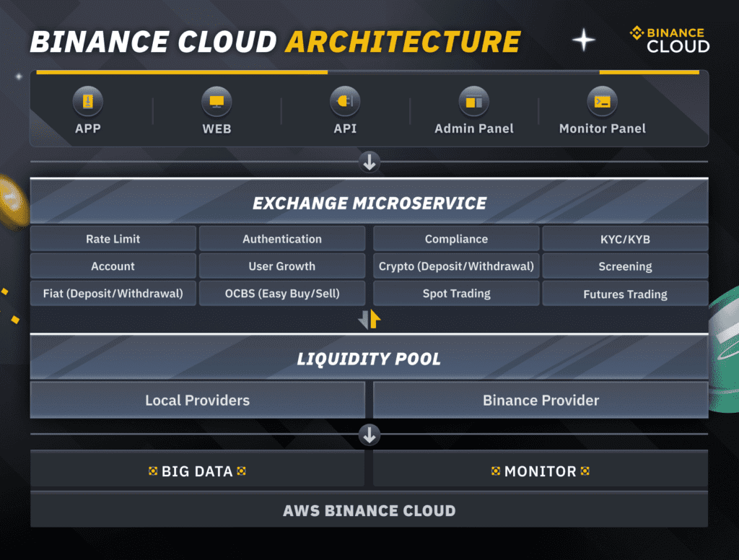The height and width of the screenshot is (560, 739).
Task: Select the APP label
Action: 88,128
